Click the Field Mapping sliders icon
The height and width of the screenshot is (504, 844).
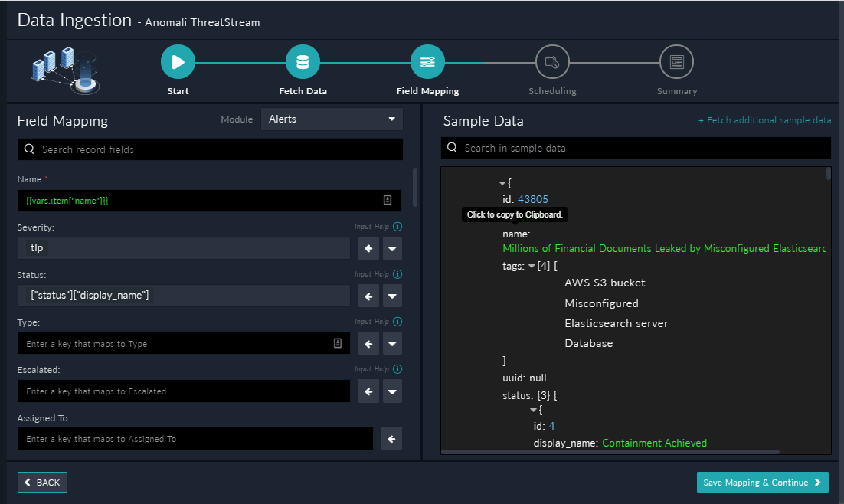[427, 62]
